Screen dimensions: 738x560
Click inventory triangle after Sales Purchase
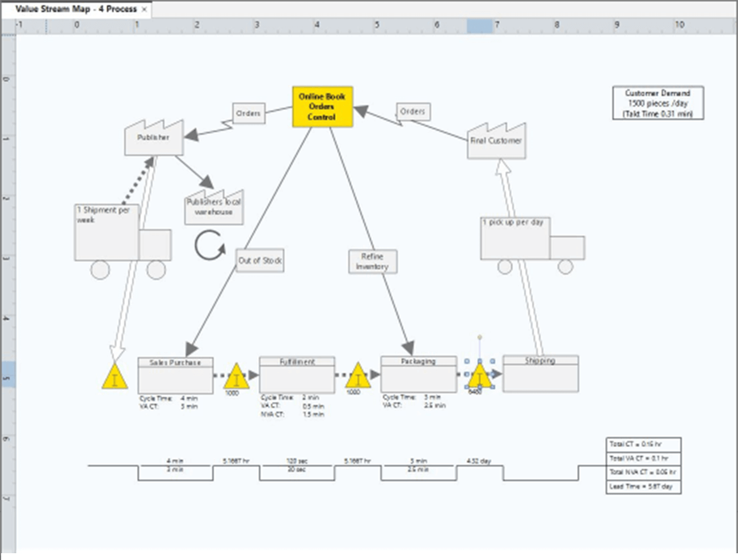[x=236, y=377]
